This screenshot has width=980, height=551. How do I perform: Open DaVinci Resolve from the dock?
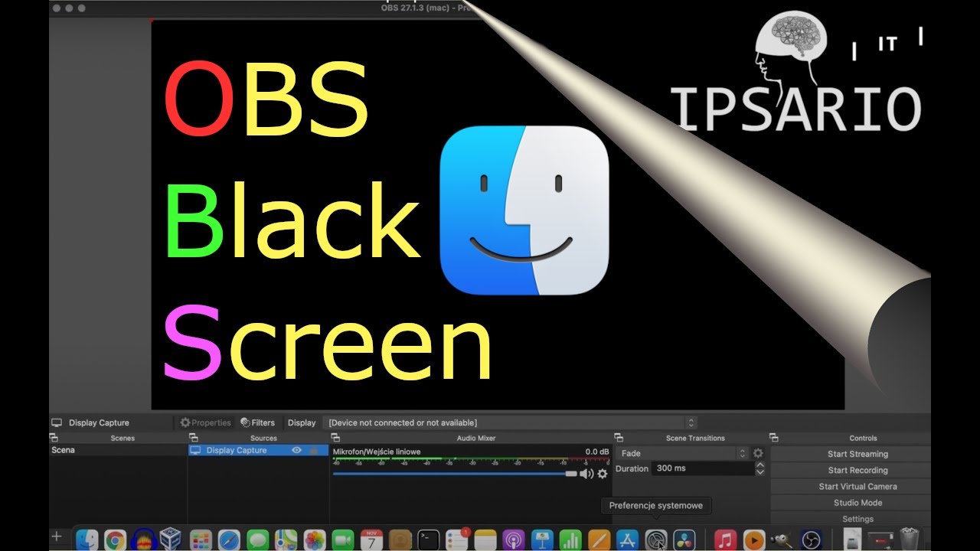(684, 540)
